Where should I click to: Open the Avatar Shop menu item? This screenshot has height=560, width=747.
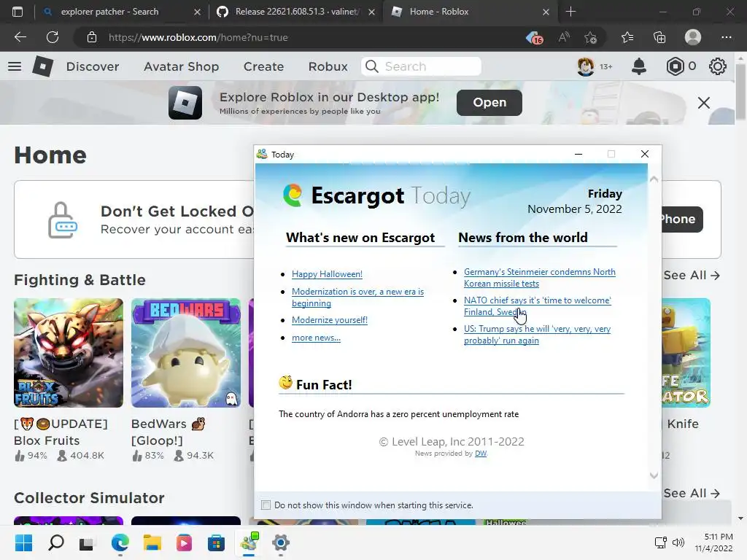click(182, 66)
